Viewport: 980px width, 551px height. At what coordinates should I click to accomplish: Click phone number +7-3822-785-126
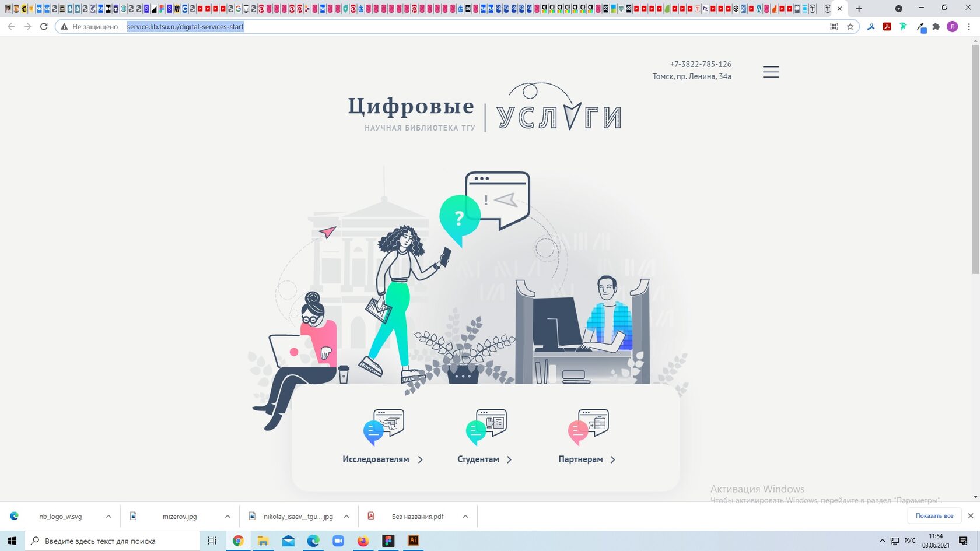pos(701,64)
